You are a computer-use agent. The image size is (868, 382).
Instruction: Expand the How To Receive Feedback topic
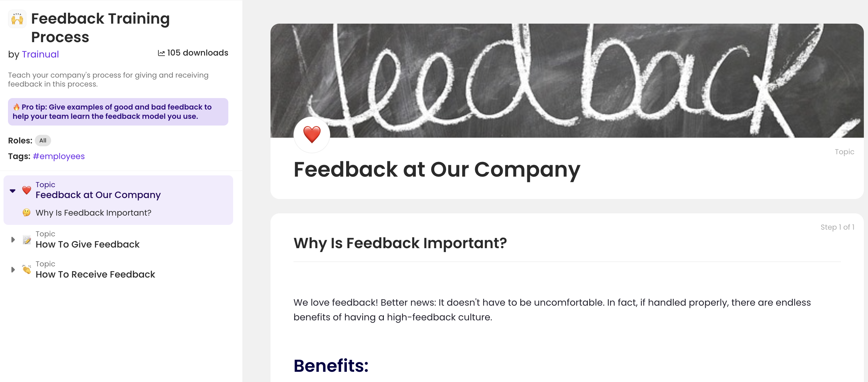13,270
